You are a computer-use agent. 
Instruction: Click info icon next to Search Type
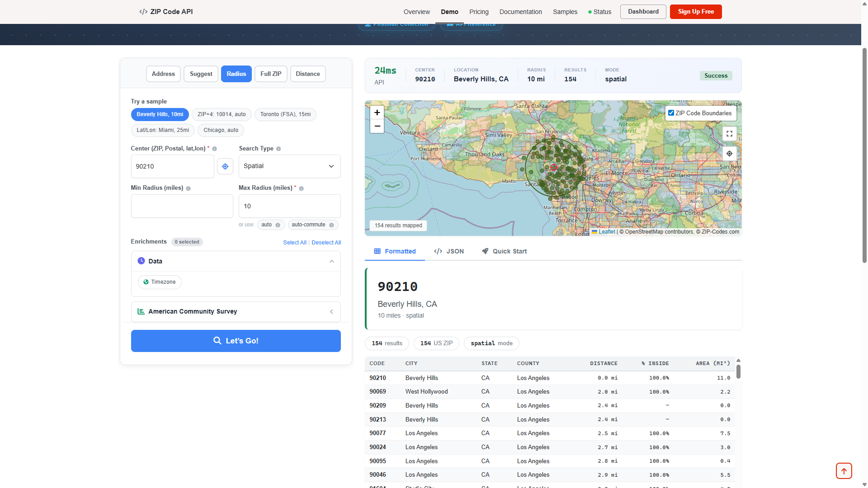pos(278,149)
